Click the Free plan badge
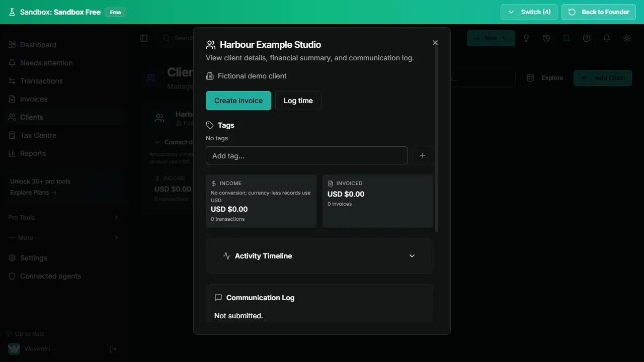Screen dimensions: 644x362 [x=116, y=12]
